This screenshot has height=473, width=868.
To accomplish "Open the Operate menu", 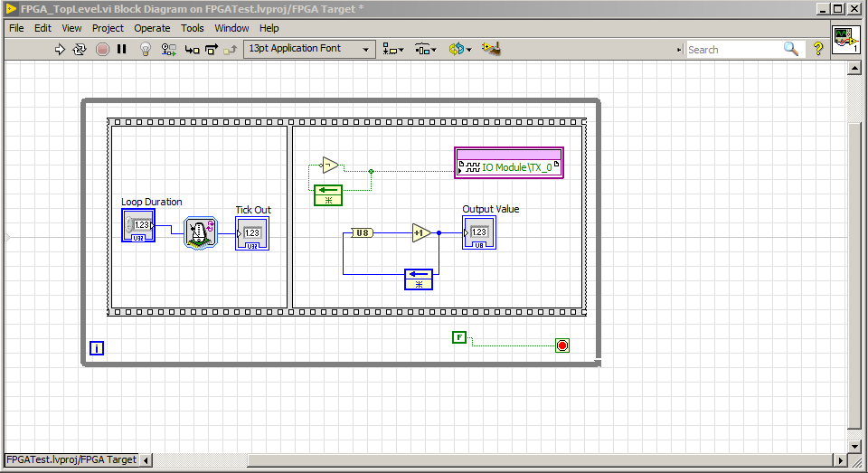I will [152, 28].
